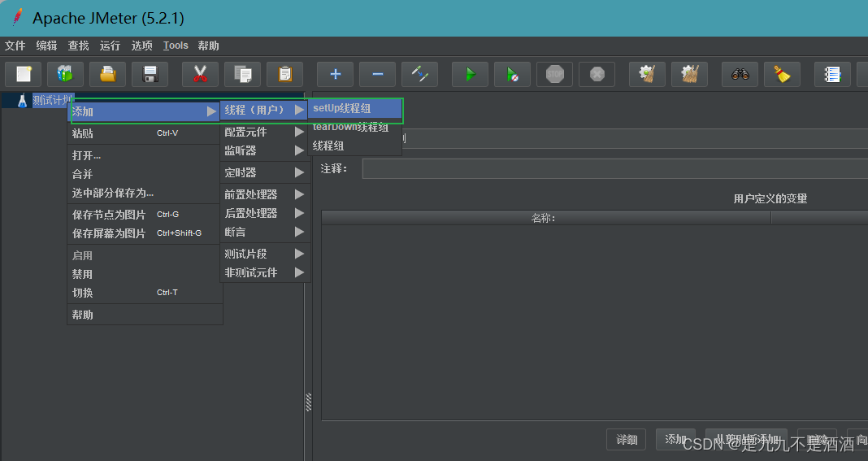Image resolution: width=868 pixels, height=461 pixels.
Task: Click the Paste clipboard icon
Action: (284, 74)
